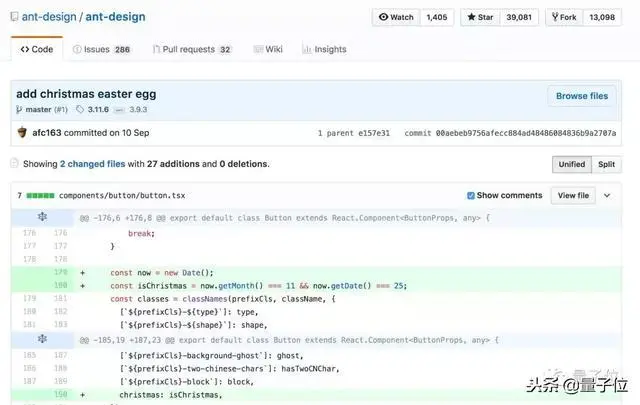Open the Code tab
Image resolution: width=640 pixels, height=405 pixels.
pos(36,49)
